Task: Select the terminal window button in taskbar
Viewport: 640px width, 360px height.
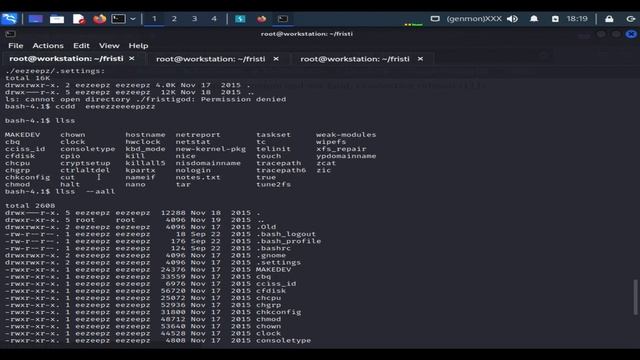Action: [283, 19]
